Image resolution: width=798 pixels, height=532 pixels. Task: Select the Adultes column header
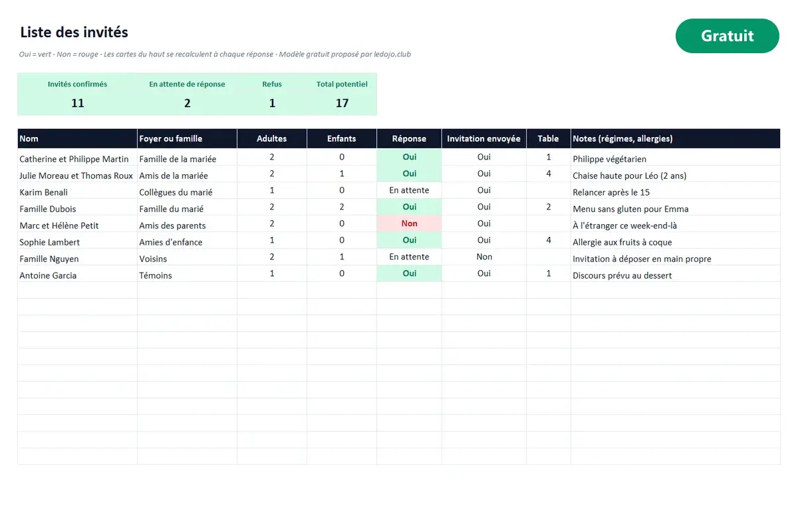pos(272,138)
